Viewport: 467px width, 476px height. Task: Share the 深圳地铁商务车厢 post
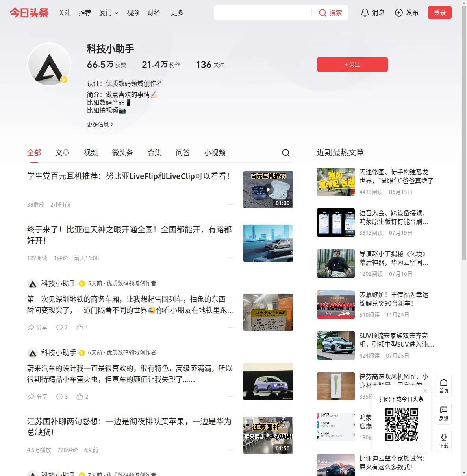click(x=37, y=327)
